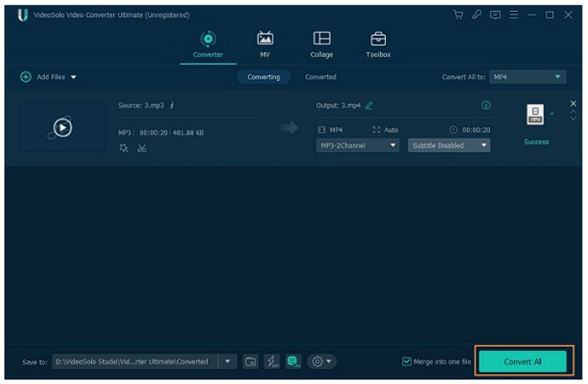Open the shopping cart purchase icon
Screen dimensions: 588x384
[458, 15]
